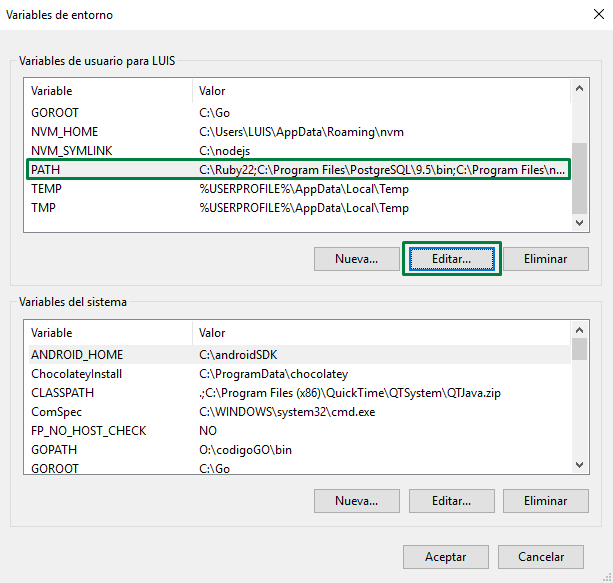Select the ChocolateyInstall system variable
613x583 pixels.
click(x=299, y=374)
